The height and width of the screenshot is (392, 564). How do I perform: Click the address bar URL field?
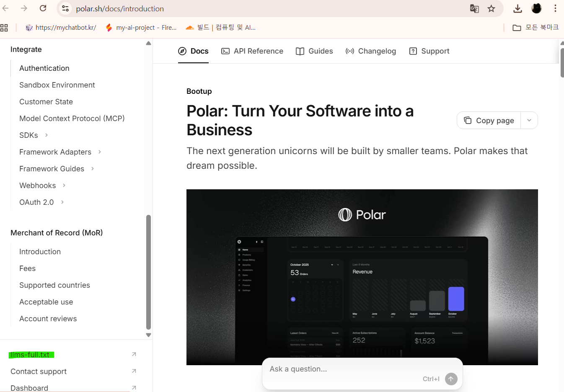tap(268, 8)
